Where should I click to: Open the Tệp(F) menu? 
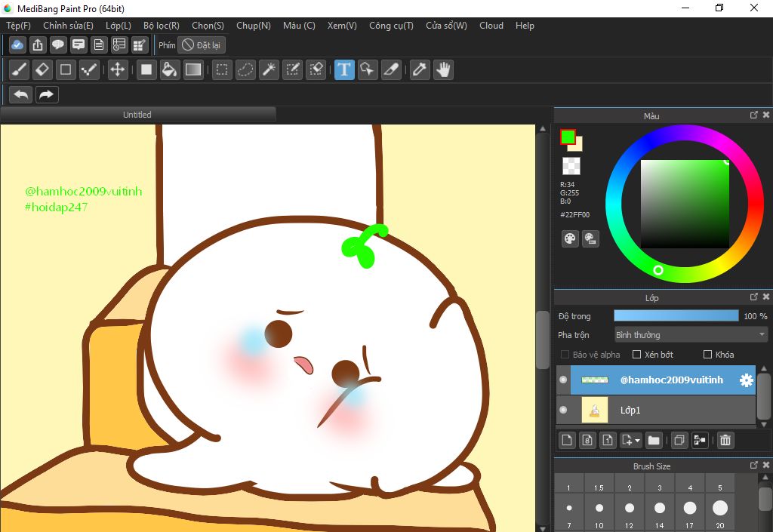[18, 26]
